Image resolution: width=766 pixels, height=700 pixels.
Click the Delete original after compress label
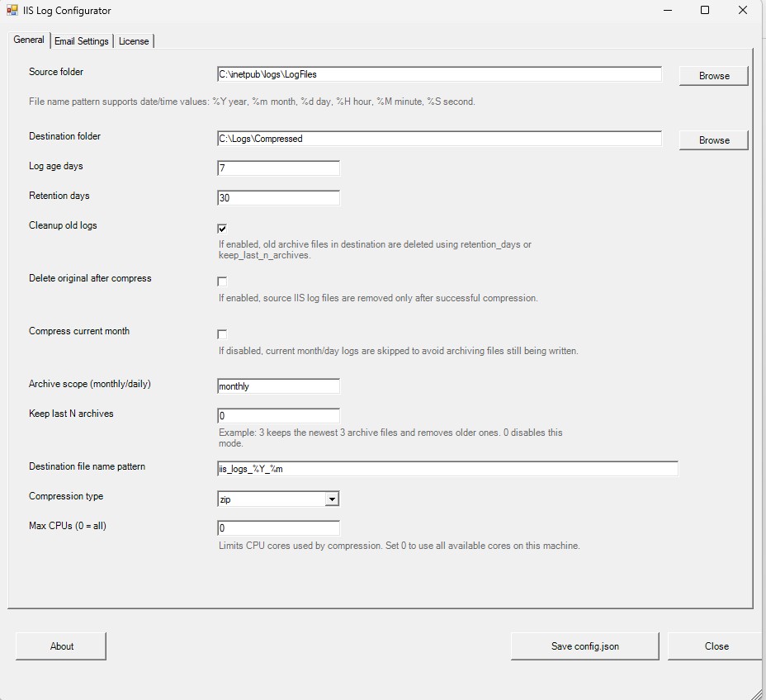[x=90, y=278]
